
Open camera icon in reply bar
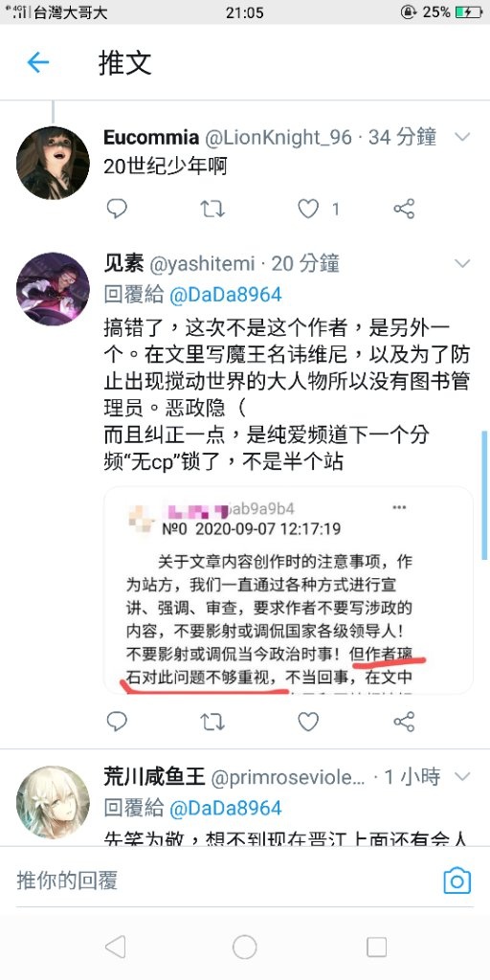tap(457, 880)
